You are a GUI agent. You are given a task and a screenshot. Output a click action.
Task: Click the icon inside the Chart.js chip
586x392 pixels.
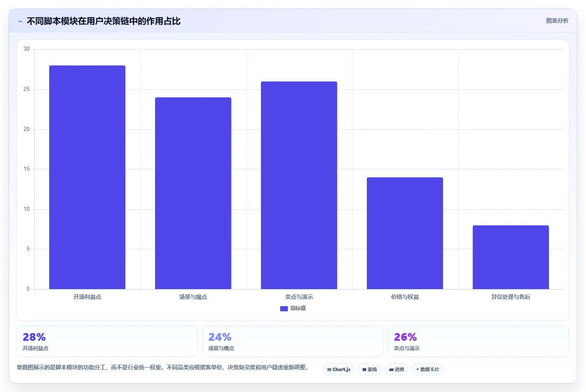coord(329,370)
